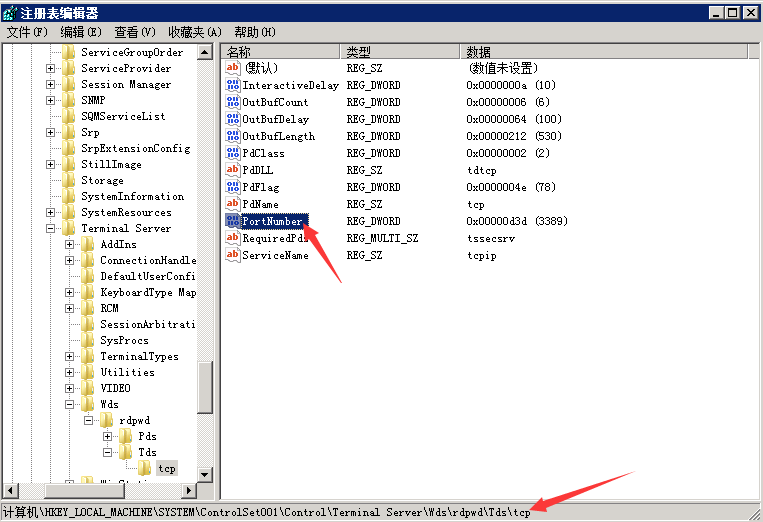This screenshot has width=763, height=522.
Task: Select the OutBufLength value entry
Action: (x=278, y=136)
